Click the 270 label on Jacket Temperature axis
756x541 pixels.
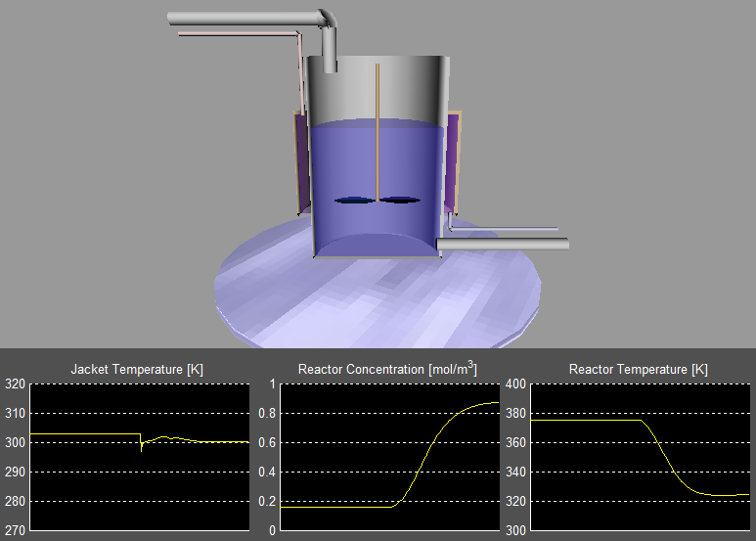click(15, 531)
